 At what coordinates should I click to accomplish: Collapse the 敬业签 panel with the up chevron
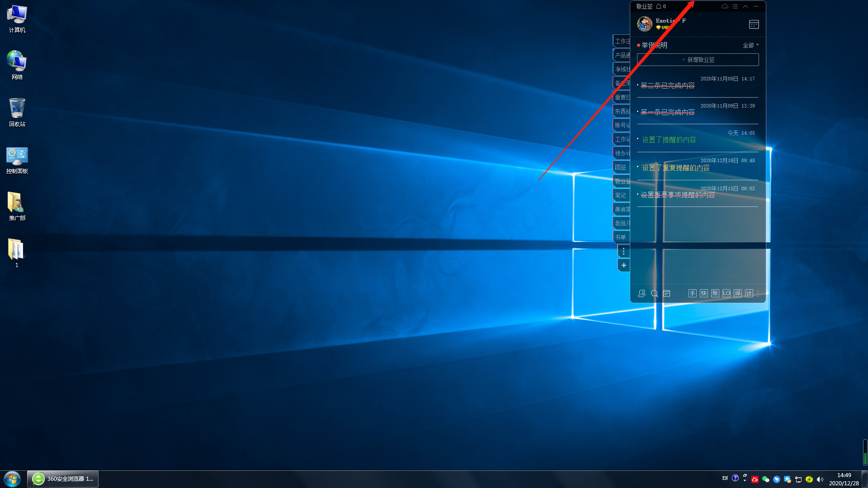click(745, 6)
